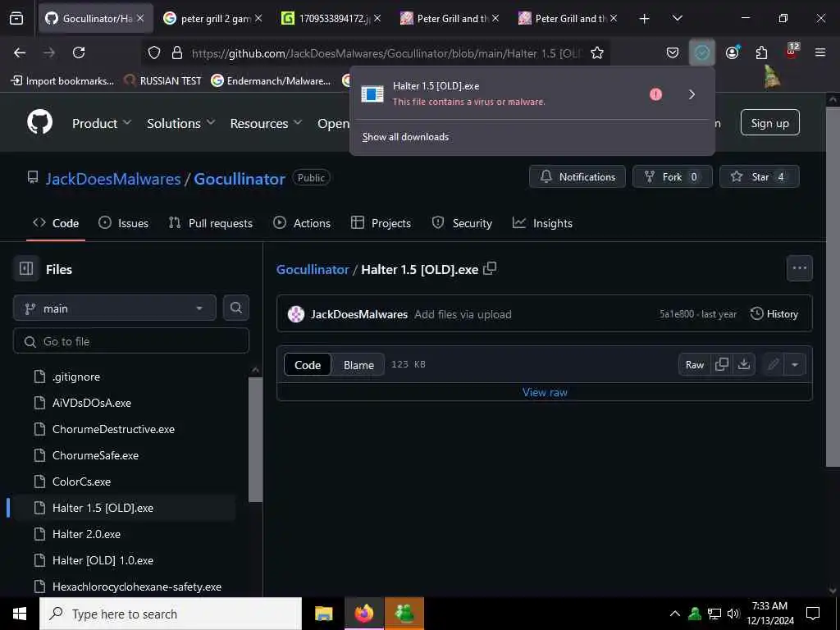This screenshot has height=630, width=840.
Task: Click the Windows taskbar search box
Action: (x=171, y=614)
